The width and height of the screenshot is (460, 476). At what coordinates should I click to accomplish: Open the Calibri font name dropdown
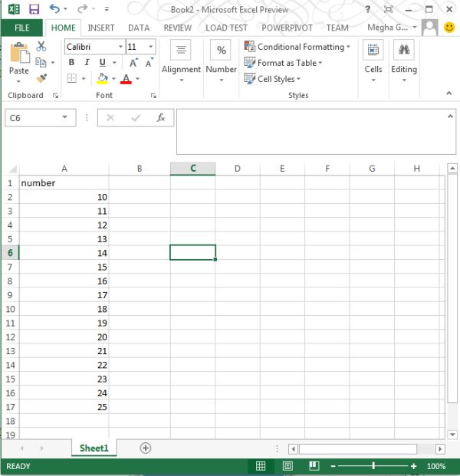(x=120, y=47)
